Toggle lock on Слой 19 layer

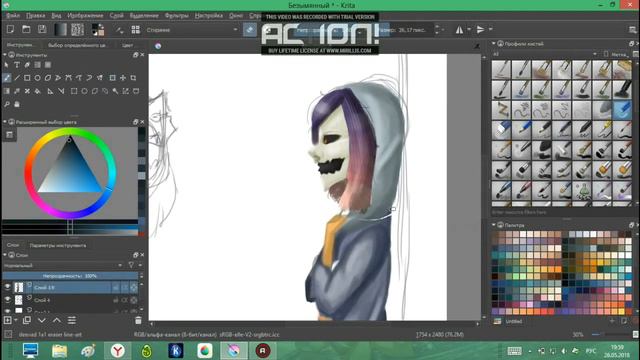[116, 288]
